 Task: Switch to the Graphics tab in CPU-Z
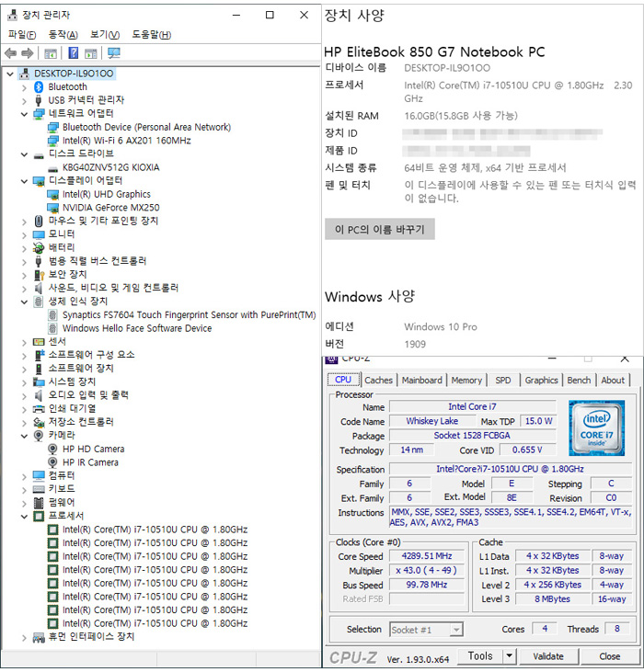[541, 381]
